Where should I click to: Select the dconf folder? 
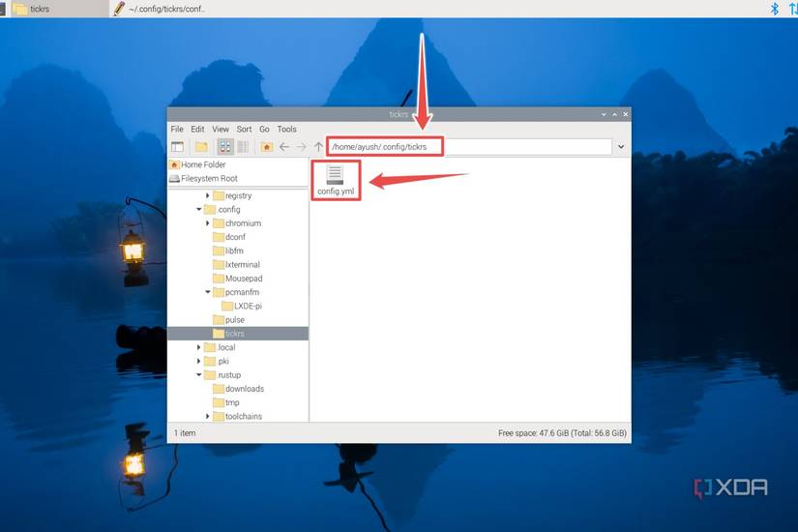(x=229, y=237)
